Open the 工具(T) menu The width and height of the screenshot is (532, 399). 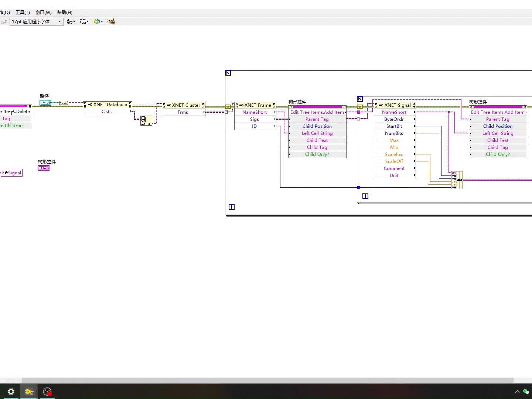(23, 12)
